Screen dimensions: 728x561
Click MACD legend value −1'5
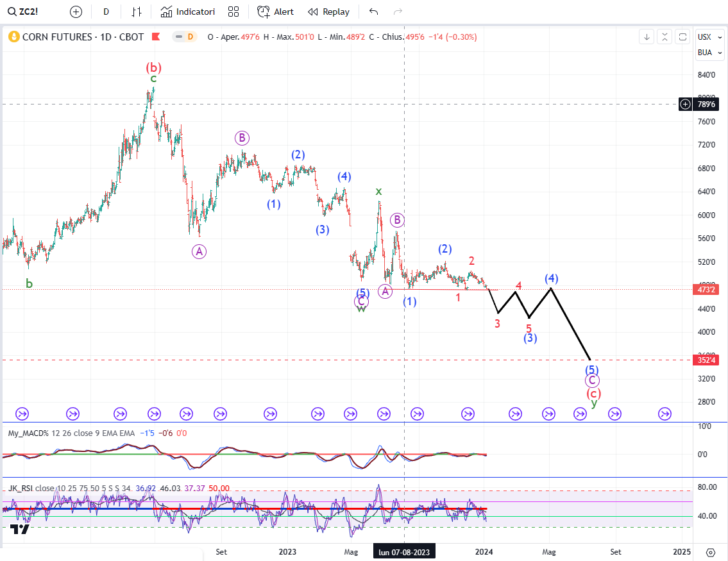tap(147, 433)
